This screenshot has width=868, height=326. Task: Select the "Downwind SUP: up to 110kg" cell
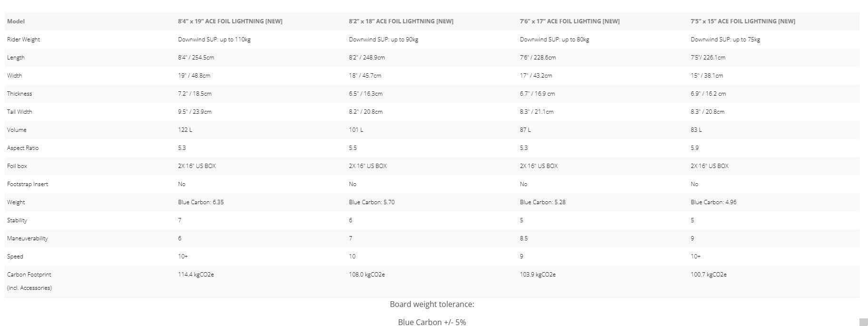click(214, 40)
